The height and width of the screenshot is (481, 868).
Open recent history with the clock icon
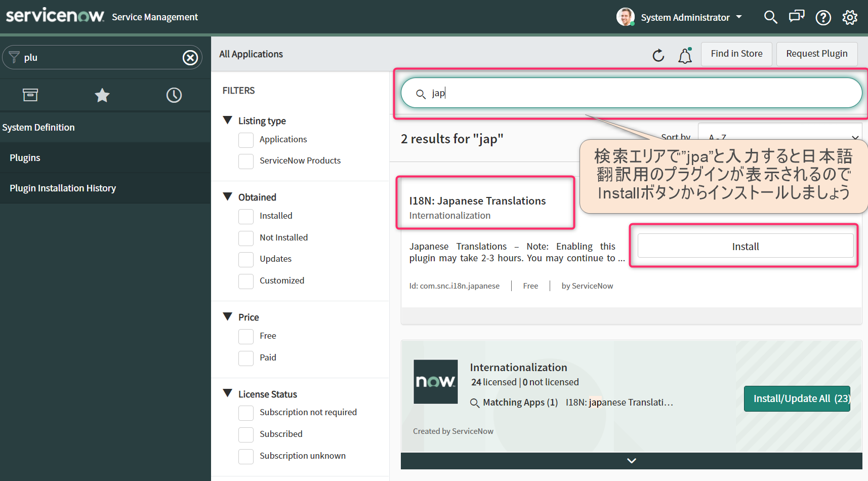[174, 95]
